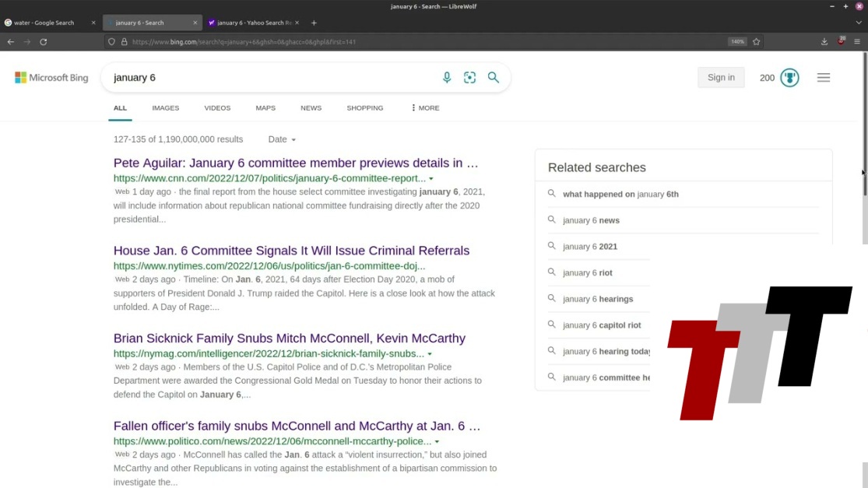868x488 pixels.
Task: Open browser downloads panel
Action: click(824, 41)
